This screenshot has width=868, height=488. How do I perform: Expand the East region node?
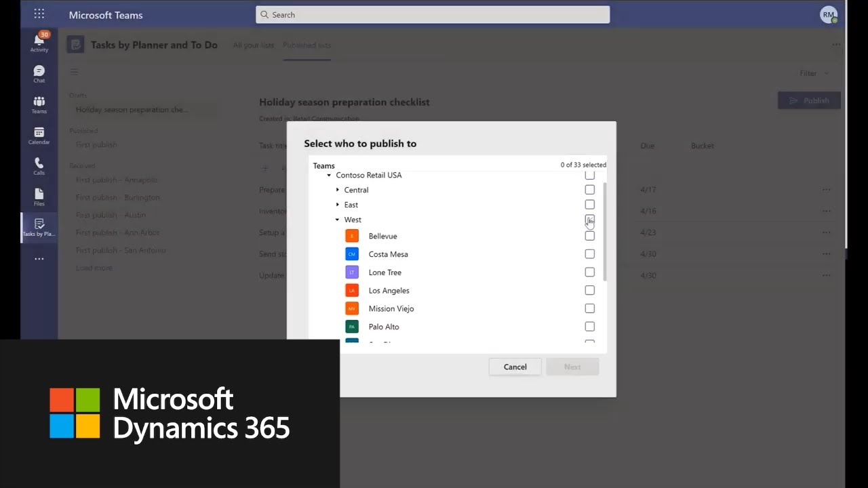click(337, 205)
